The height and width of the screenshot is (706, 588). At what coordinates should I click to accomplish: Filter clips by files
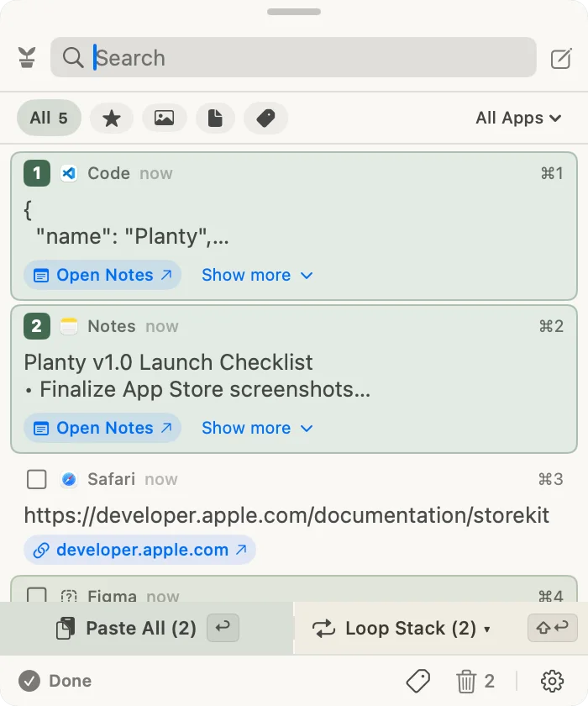[216, 119]
